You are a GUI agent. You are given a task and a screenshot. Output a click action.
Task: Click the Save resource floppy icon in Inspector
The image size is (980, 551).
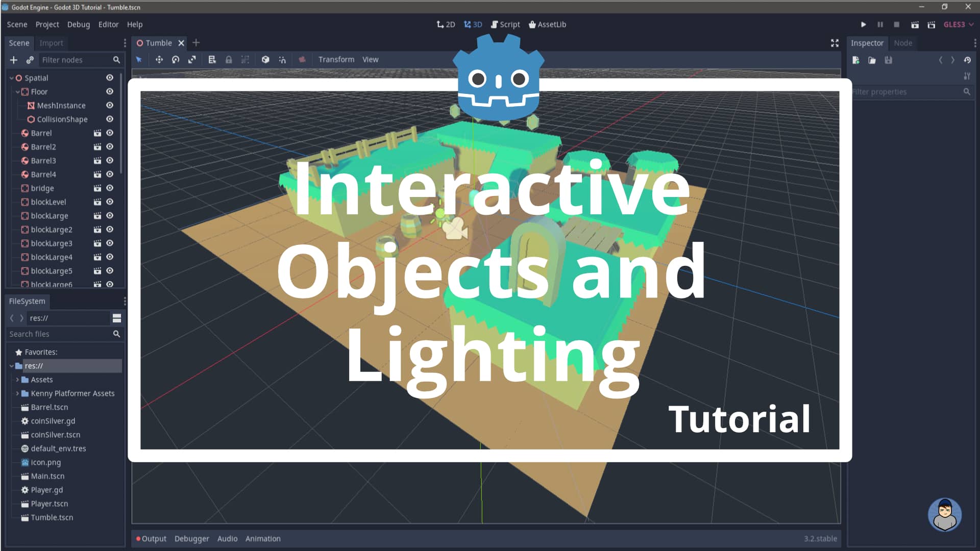coord(888,60)
